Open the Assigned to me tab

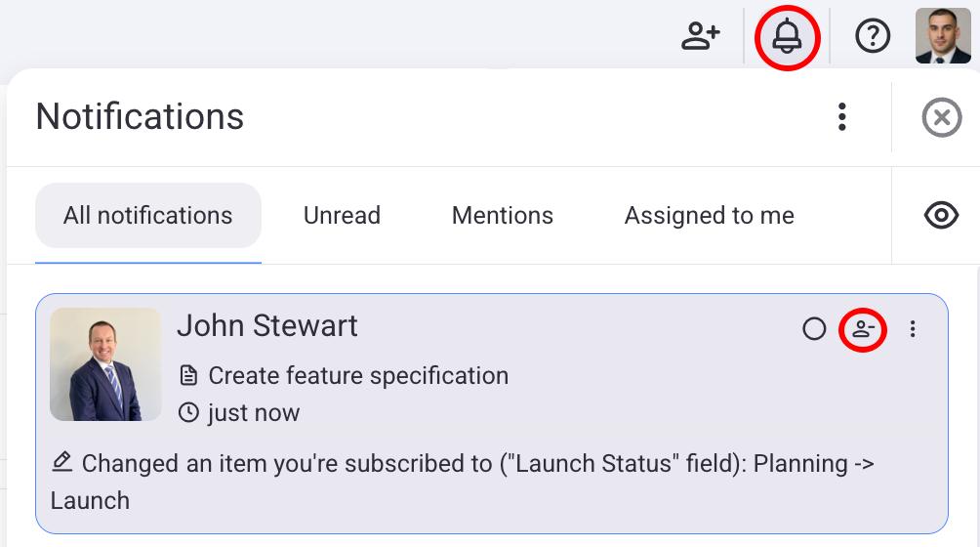pos(710,216)
